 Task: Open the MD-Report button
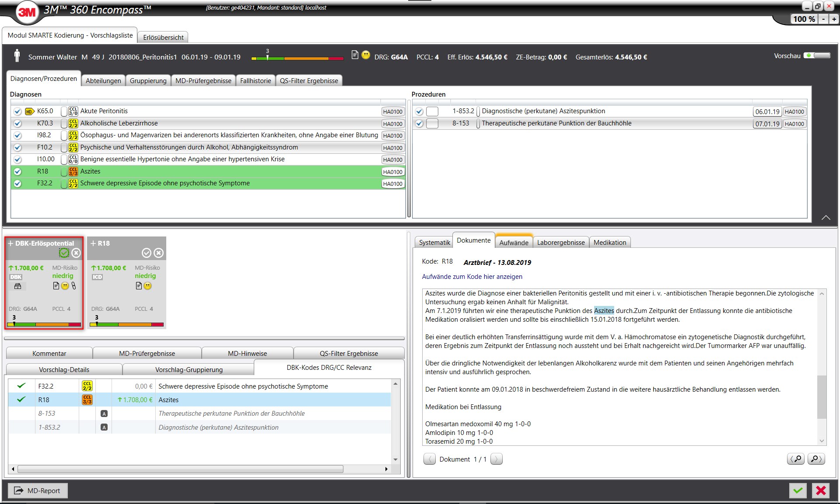pyautogui.click(x=38, y=490)
